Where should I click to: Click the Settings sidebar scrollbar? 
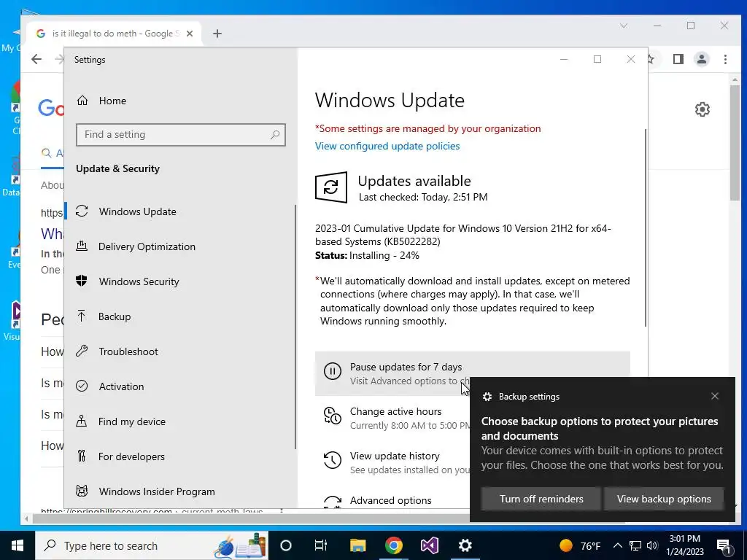click(295, 327)
